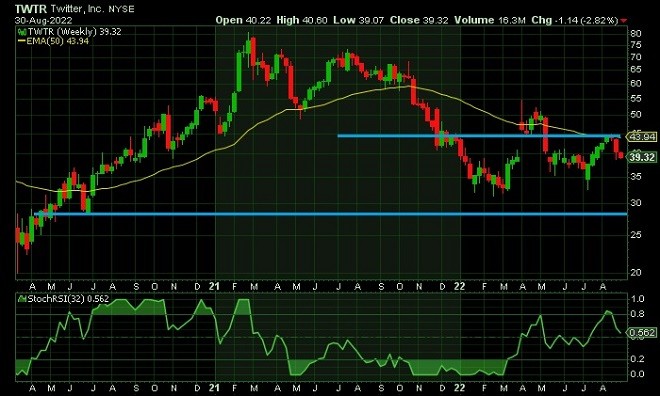The height and width of the screenshot is (396, 660).
Task: Click the upper blue horizontal resistance line
Action: click(x=479, y=136)
